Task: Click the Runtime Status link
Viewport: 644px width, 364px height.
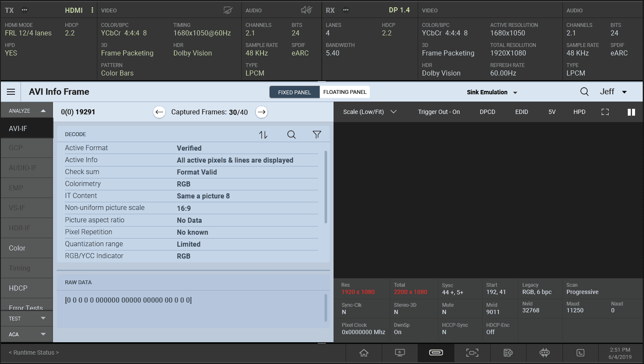Action: [x=34, y=352]
